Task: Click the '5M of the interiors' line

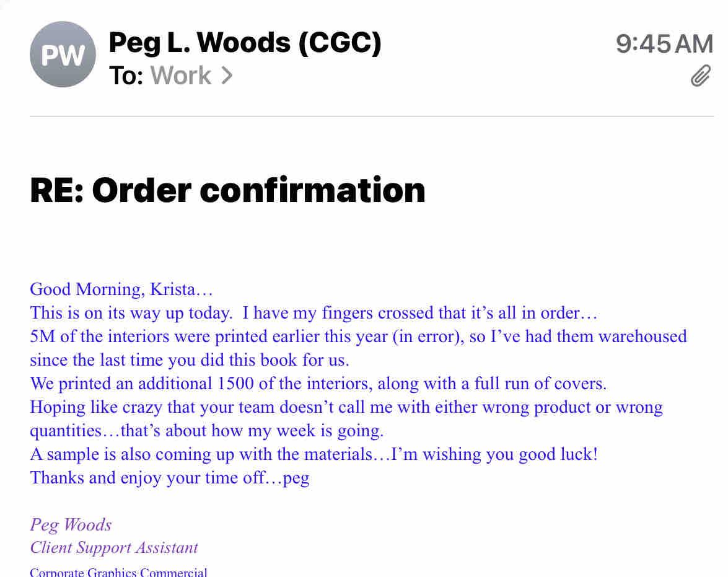Action: coord(358,337)
